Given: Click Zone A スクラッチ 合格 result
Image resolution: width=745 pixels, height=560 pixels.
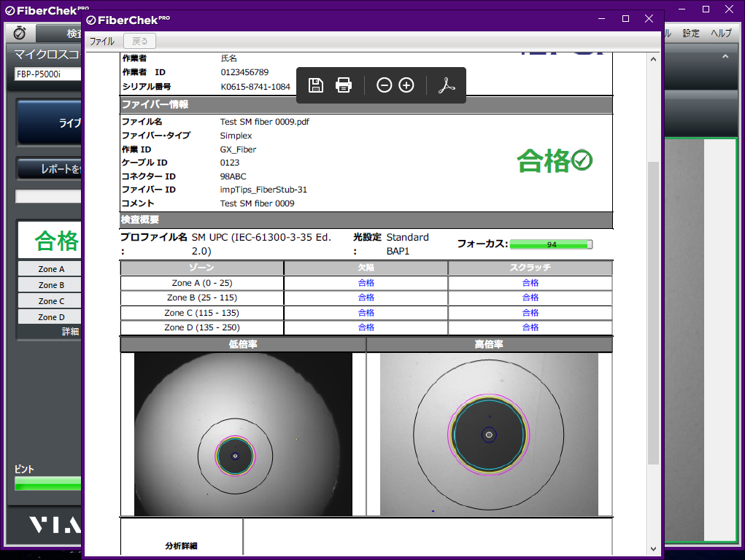Looking at the screenshot, I should (x=530, y=283).
